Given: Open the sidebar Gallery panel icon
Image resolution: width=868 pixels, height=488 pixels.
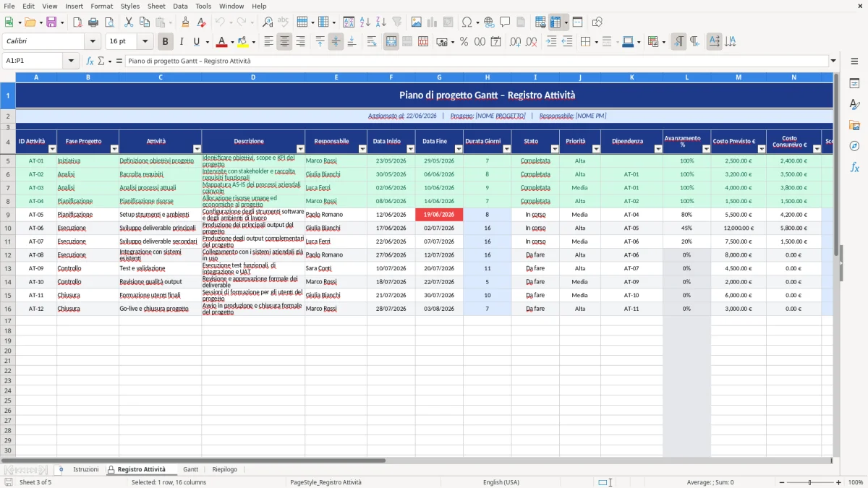Looking at the screenshot, I should (x=854, y=125).
